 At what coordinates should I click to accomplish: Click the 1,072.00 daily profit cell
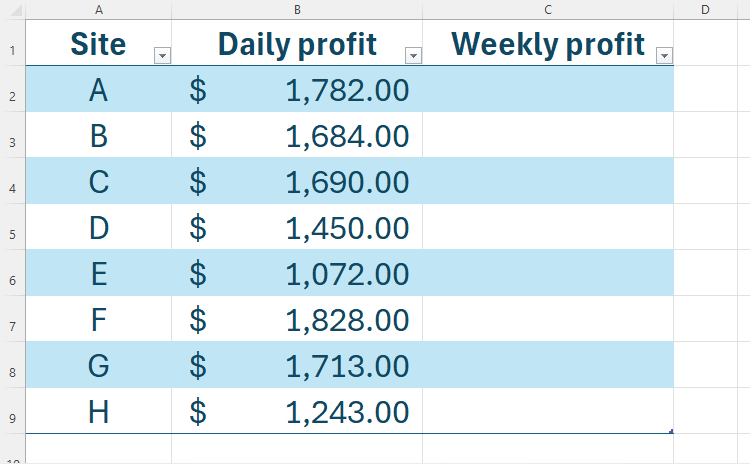pyautogui.click(x=297, y=274)
